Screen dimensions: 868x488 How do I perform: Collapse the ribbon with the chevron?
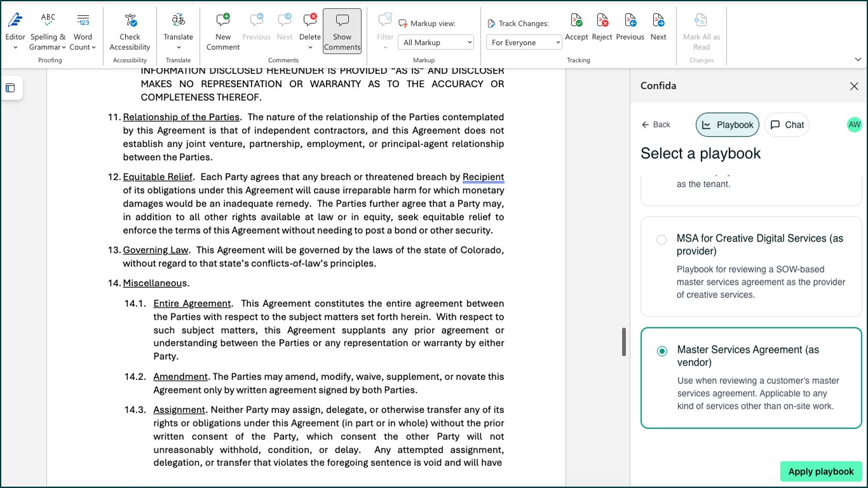point(858,60)
